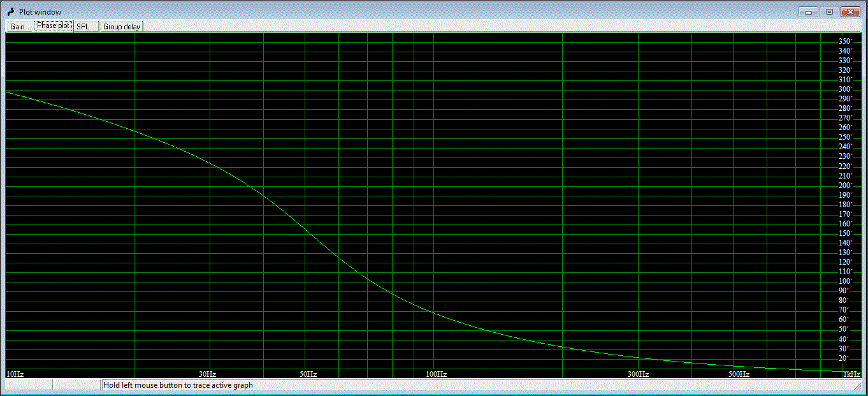This screenshot has width=868, height=396.
Task: Click the 200° phase axis label
Action: 845,186
